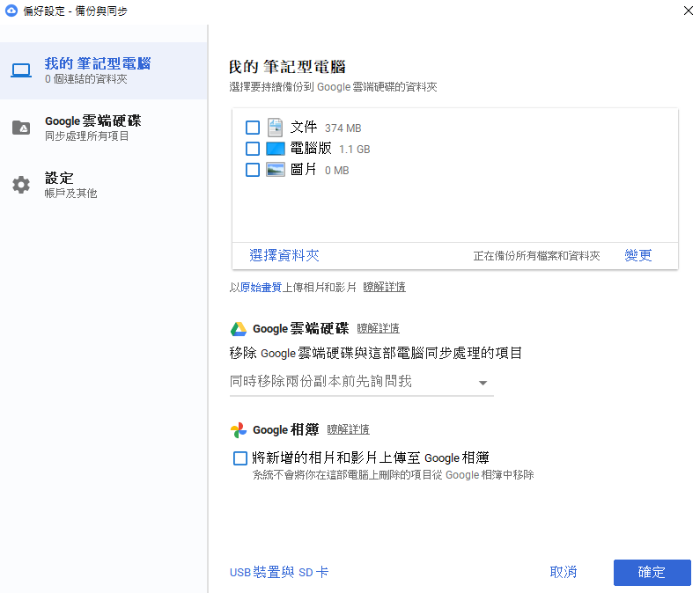Click the 圖片 pictures folder icon
The width and height of the screenshot is (700, 593).
276,170
